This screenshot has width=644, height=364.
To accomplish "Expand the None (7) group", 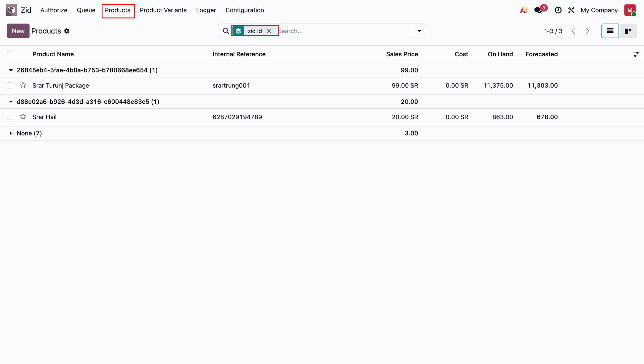I will pyautogui.click(x=11, y=133).
